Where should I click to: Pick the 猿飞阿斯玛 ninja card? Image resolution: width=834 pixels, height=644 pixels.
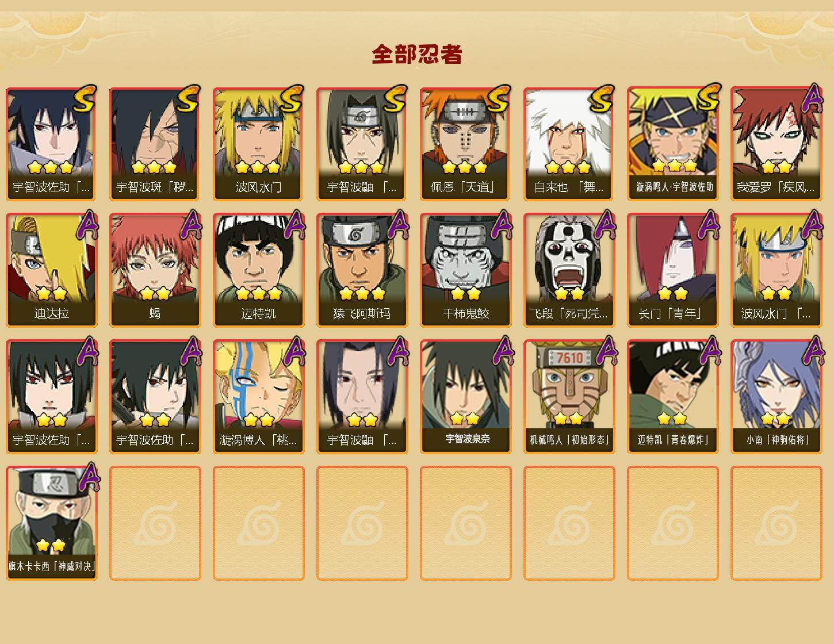click(362, 270)
